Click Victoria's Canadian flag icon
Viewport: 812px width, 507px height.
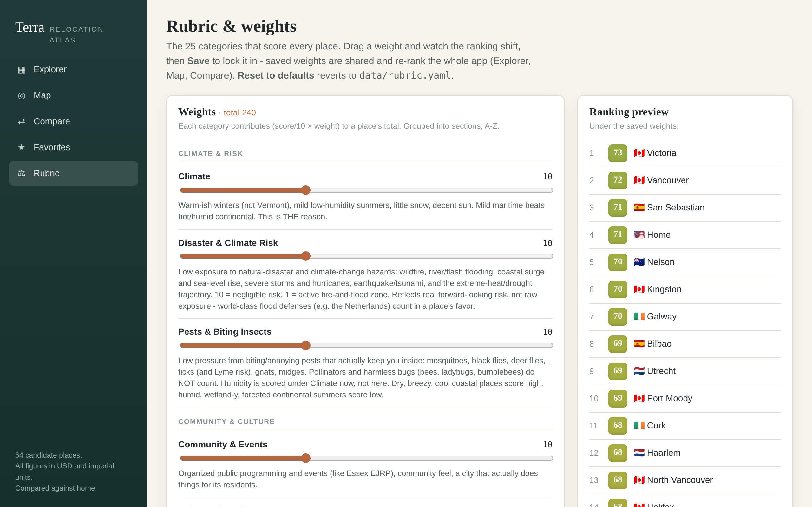(639, 153)
